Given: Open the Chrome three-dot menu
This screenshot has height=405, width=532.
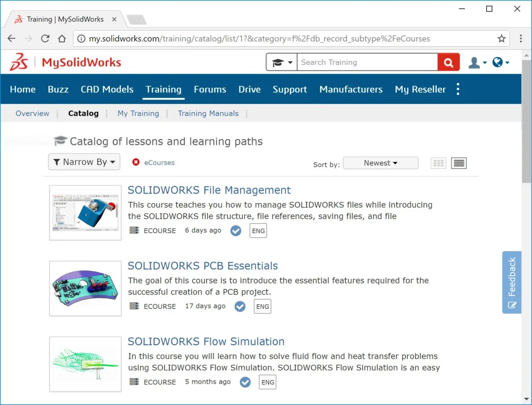Looking at the screenshot, I should (521, 38).
